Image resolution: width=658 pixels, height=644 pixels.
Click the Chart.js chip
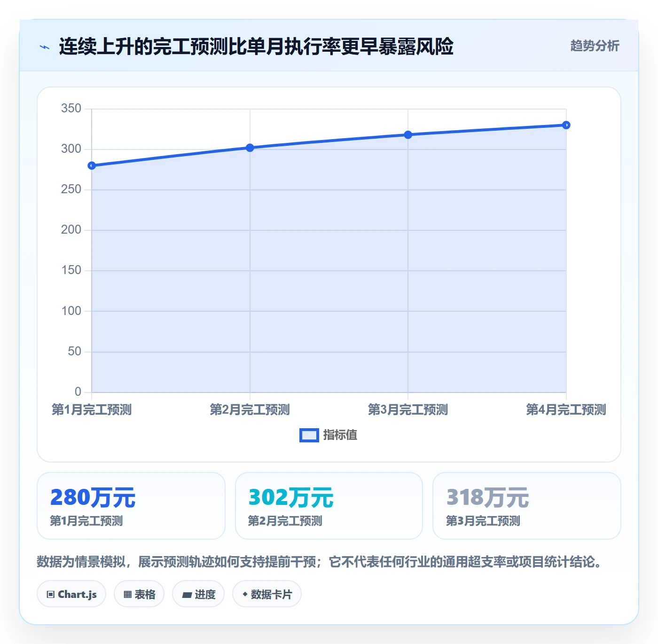tap(71, 594)
